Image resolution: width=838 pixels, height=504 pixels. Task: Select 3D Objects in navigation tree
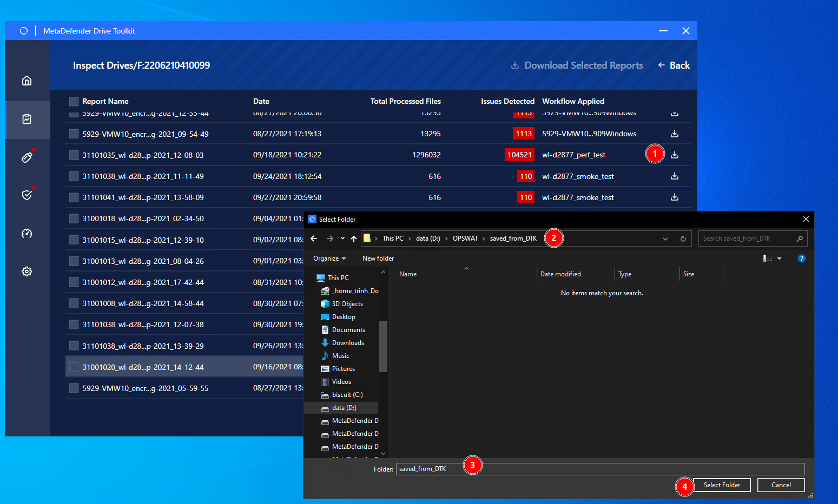pyautogui.click(x=347, y=304)
